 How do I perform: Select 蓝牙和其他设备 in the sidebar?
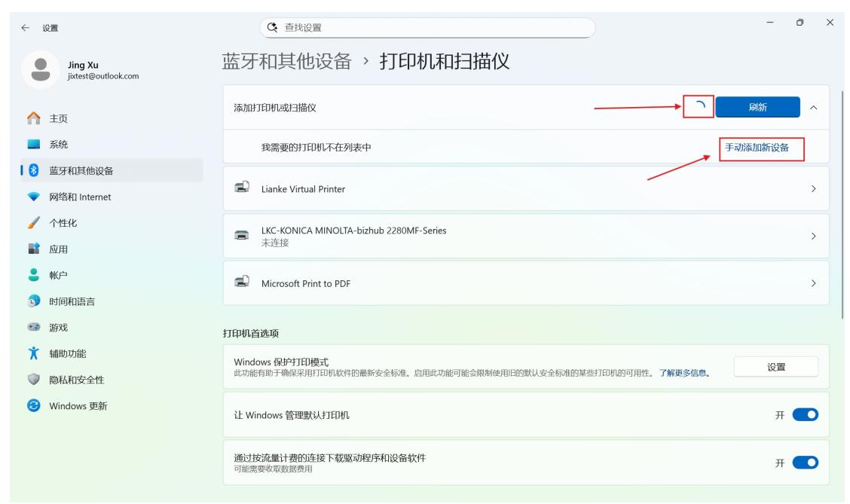click(112, 170)
